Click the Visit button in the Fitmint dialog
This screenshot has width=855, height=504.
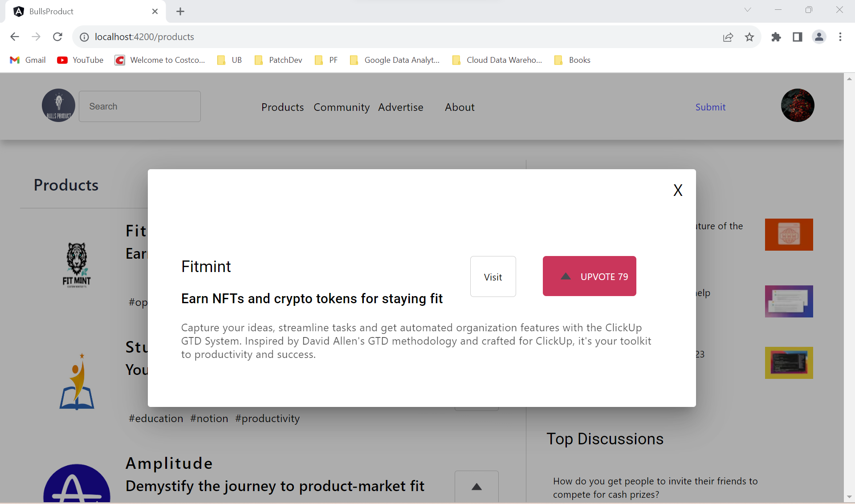(x=493, y=276)
